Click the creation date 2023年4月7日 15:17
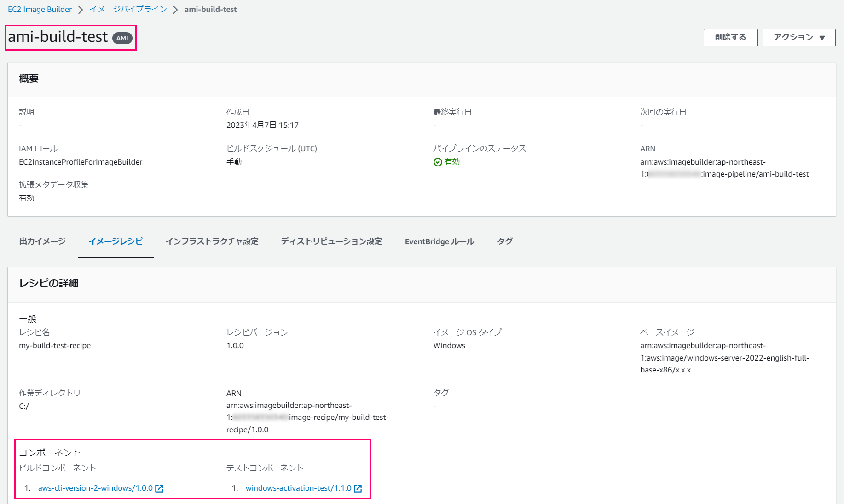 pyautogui.click(x=262, y=125)
